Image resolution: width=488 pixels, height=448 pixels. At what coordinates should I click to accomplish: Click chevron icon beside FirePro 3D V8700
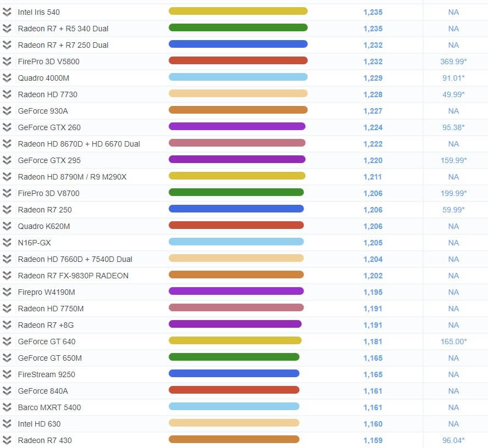[7, 193]
